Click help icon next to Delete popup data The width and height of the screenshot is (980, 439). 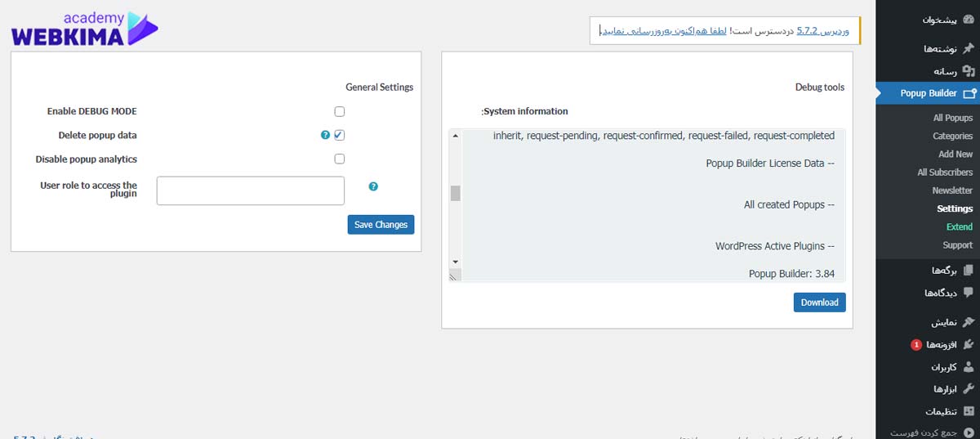pyautogui.click(x=325, y=135)
